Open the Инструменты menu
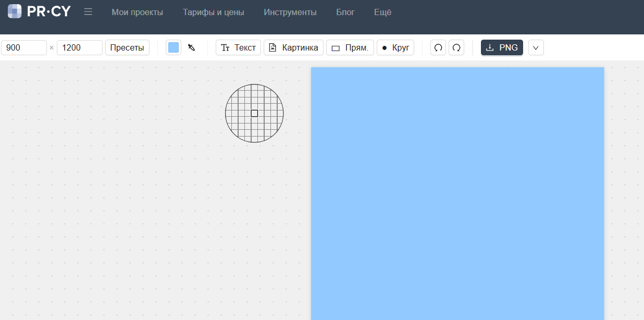 [x=290, y=12]
